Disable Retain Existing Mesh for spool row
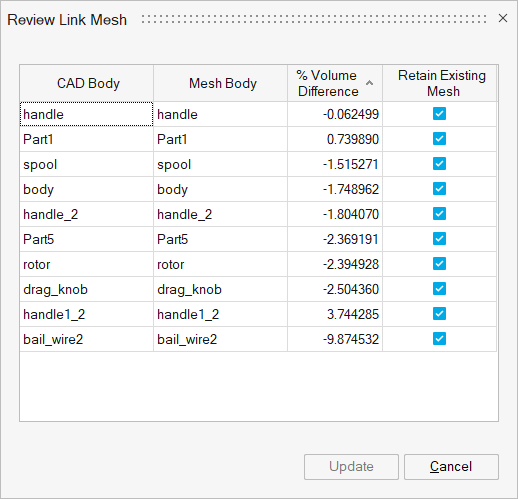The image size is (518, 499). (x=439, y=164)
